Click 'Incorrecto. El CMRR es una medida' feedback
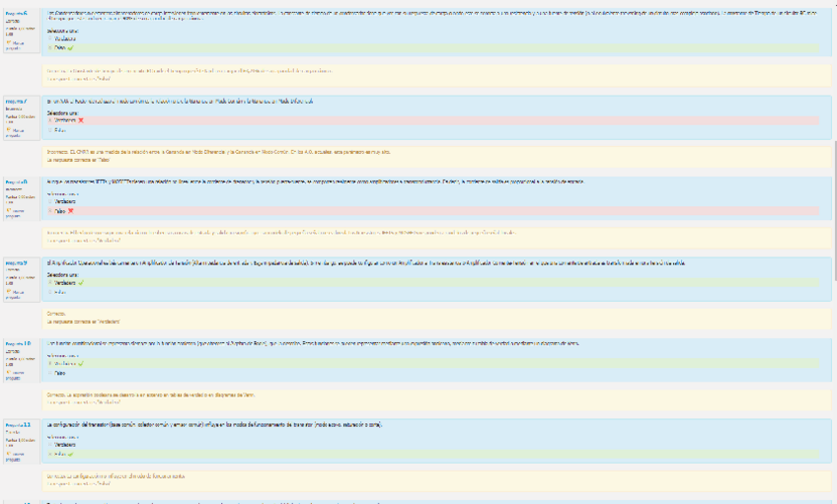This screenshot has height=504, width=837. coord(219,152)
